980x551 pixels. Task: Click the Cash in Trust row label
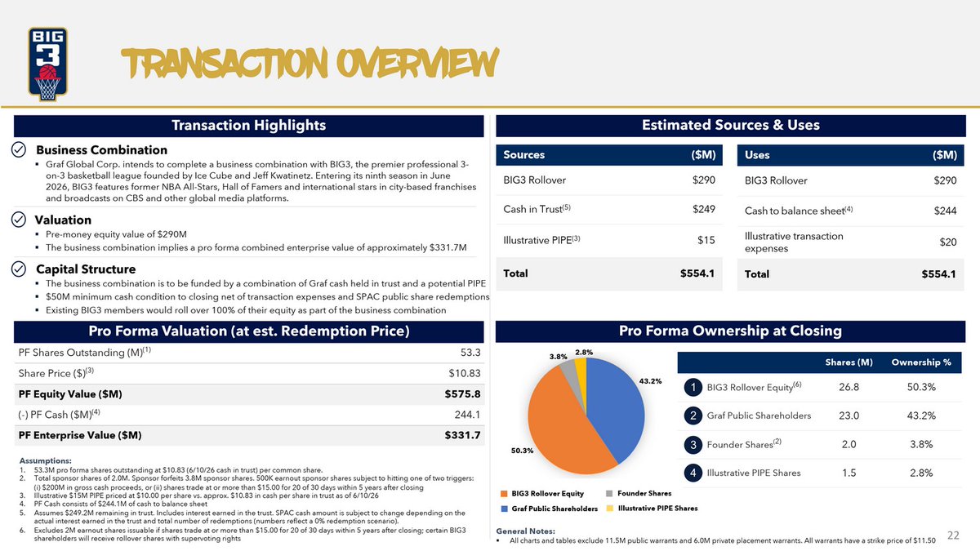(x=537, y=210)
